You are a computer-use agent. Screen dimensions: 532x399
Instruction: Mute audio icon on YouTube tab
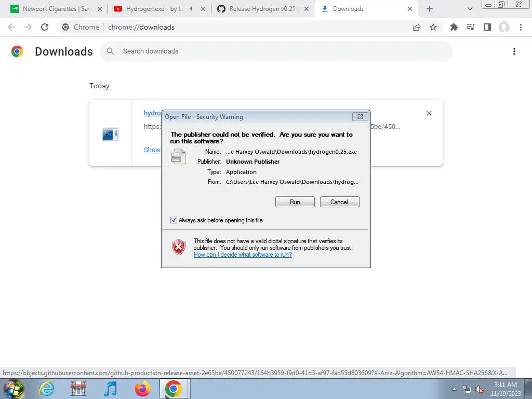click(192, 9)
